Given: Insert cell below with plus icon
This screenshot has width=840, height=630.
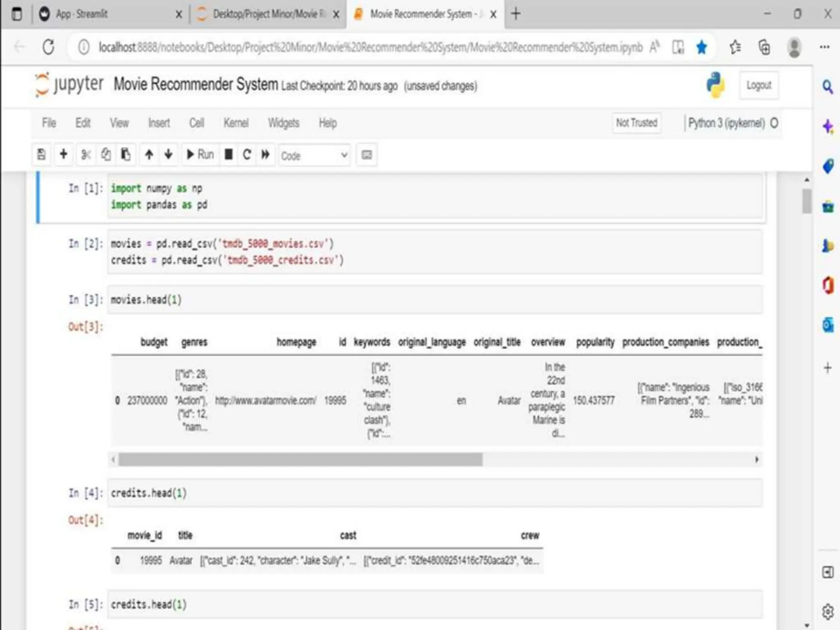Looking at the screenshot, I should [x=63, y=155].
